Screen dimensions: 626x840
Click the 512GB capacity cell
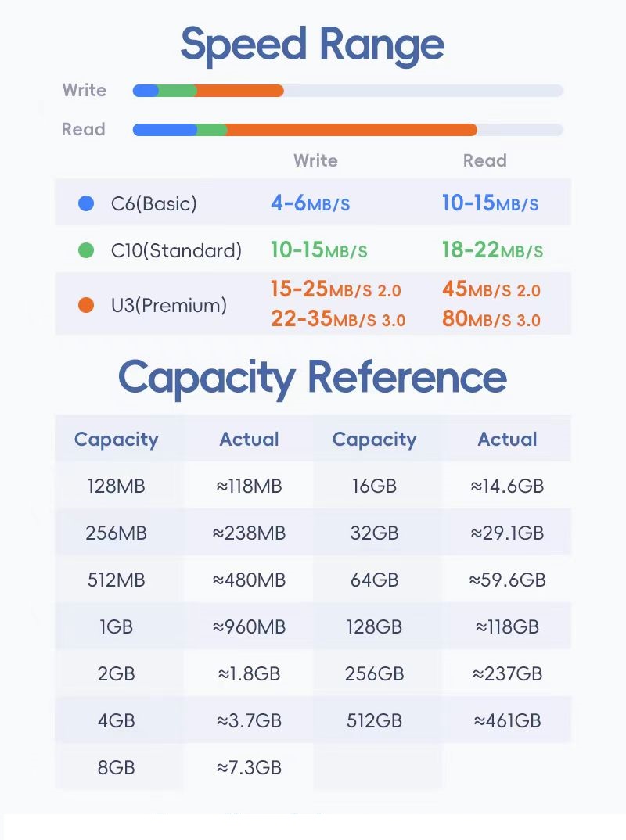tap(374, 720)
